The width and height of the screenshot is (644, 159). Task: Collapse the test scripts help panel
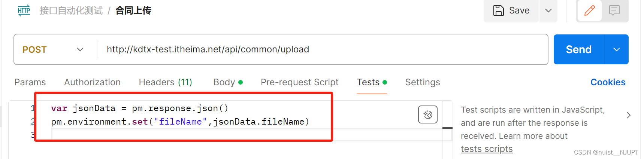click(629, 115)
